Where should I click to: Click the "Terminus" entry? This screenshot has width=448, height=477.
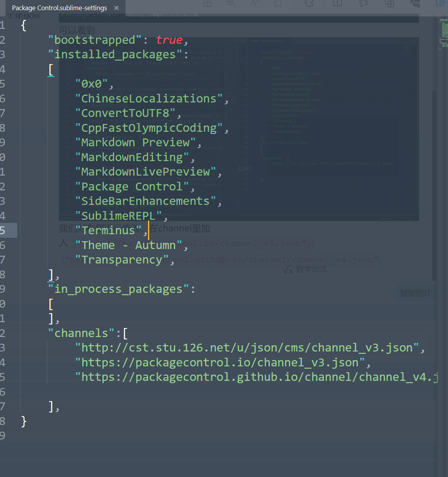[108, 230]
